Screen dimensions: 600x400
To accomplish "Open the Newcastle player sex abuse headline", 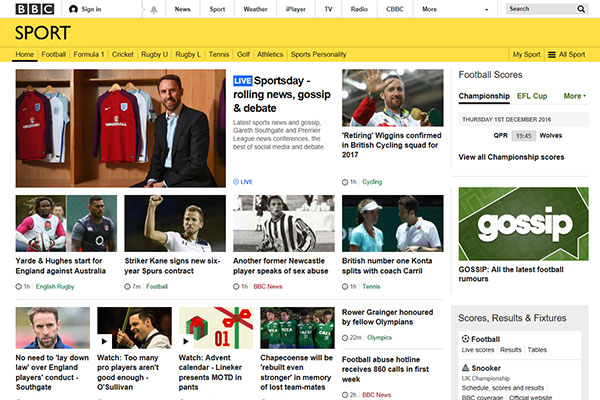I will [x=280, y=266].
